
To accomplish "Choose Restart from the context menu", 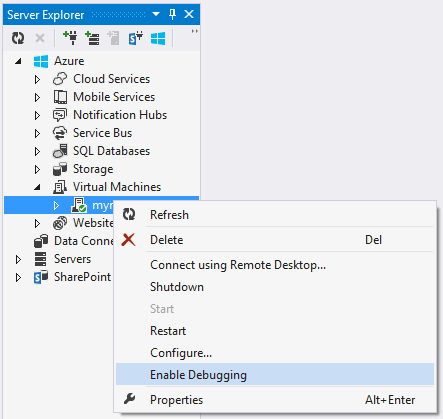I will [x=275, y=331].
